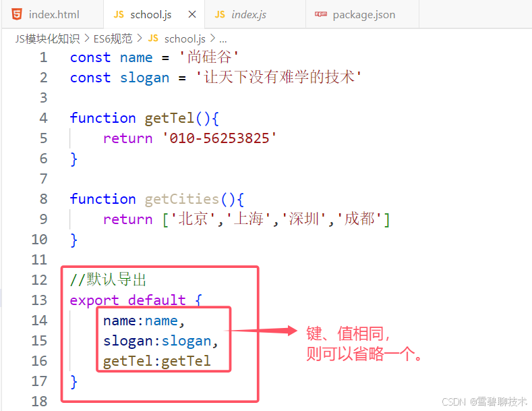Click line number 4 in the gutter
Viewport: 532px width, 411px height.
tap(43, 118)
